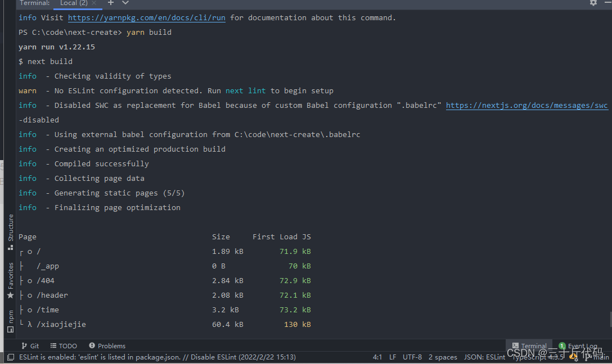Viewport: 612px width, 364px height.
Task: Open the terminal tabs dropdown chevron
Action: 125,3
